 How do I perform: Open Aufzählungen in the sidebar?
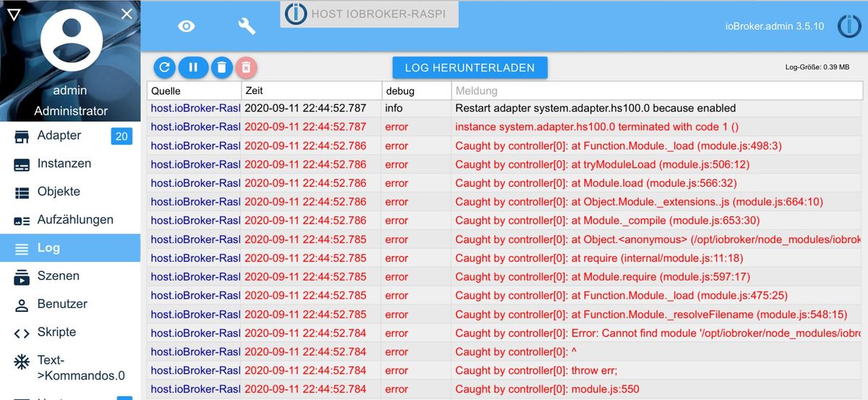click(70, 220)
